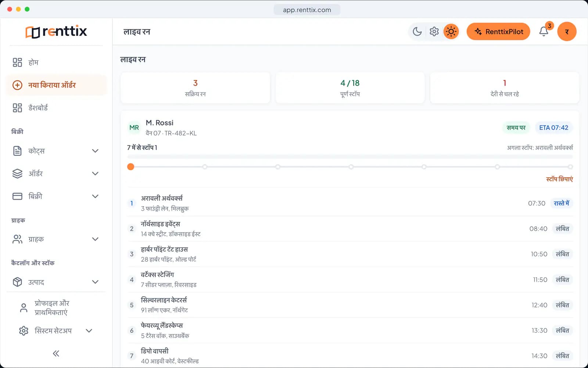The width and height of the screenshot is (588, 368).
Task: Click the ETA 07:42 badge
Action: [553, 128]
